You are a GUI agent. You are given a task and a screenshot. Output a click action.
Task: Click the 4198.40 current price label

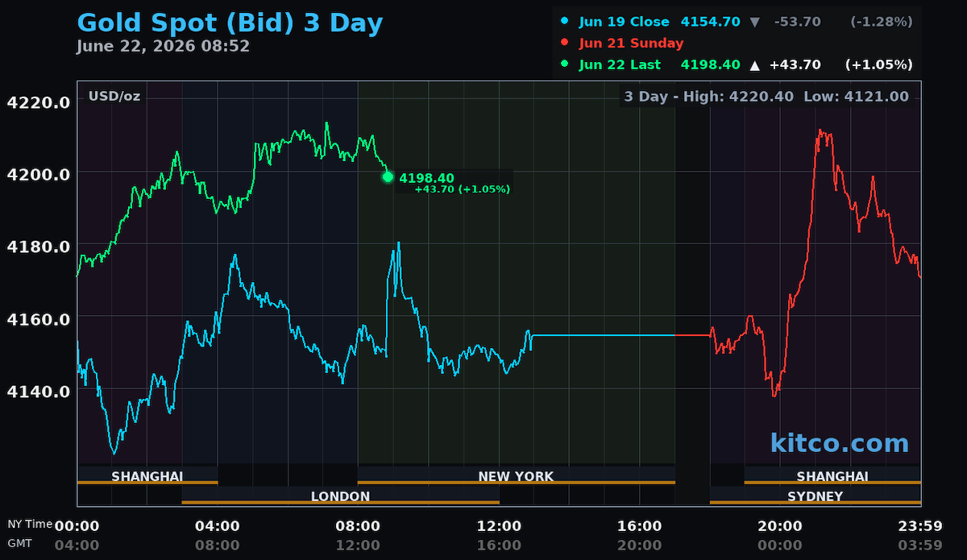click(x=426, y=178)
